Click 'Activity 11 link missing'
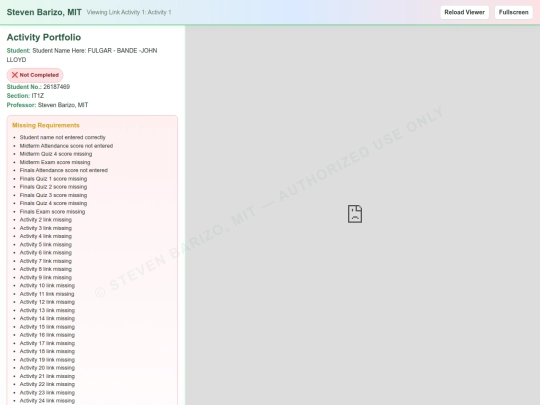This screenshot has width=540, height=405. (47, 294)
